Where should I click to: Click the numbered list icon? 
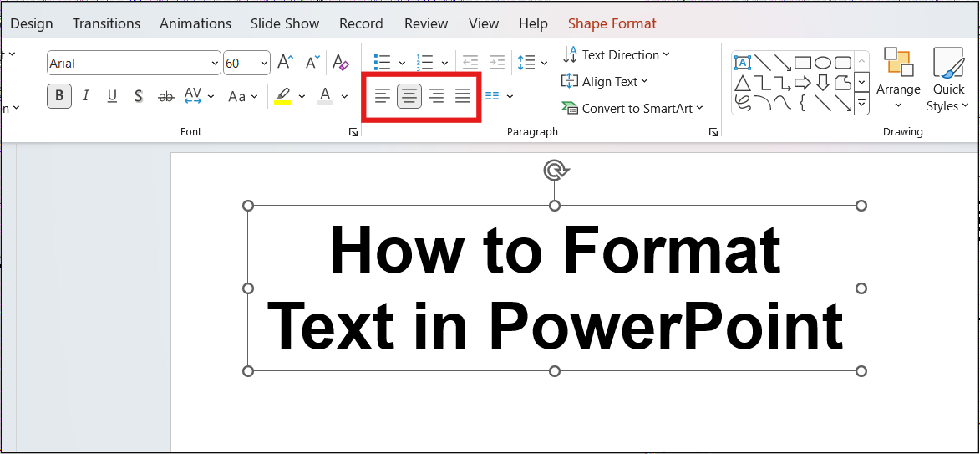425,62
